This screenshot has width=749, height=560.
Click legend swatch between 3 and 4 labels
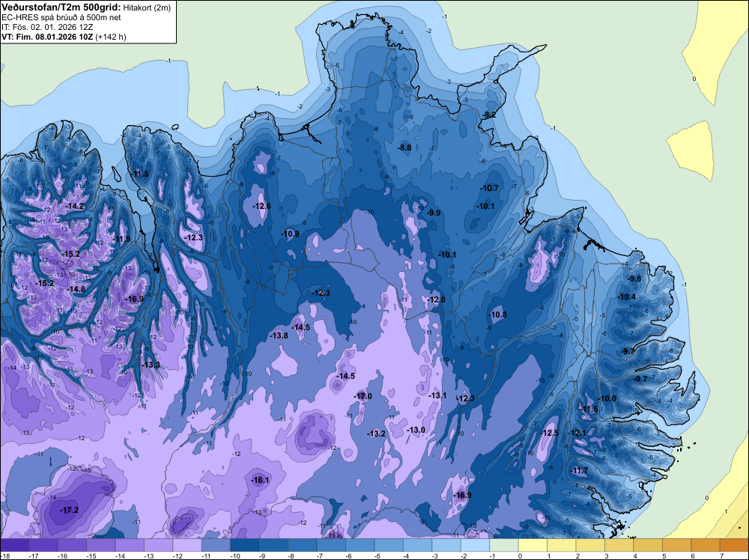[x=619, y=545]
